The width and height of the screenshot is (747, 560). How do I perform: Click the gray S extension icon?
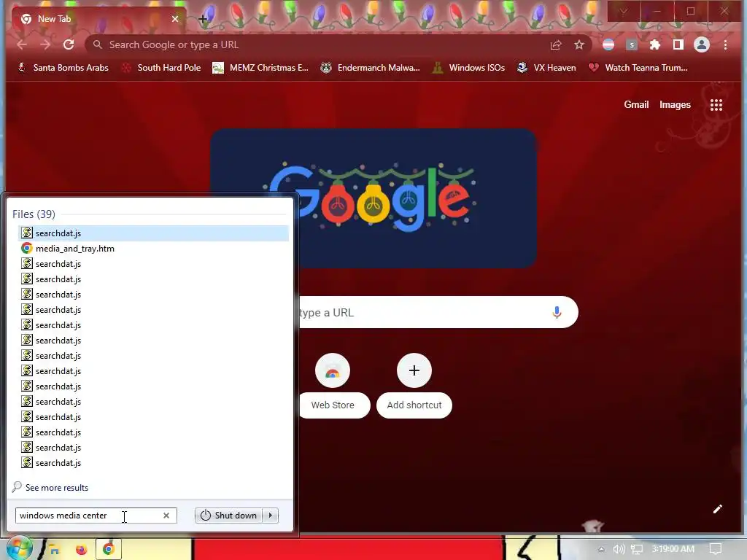click(632, 44)
